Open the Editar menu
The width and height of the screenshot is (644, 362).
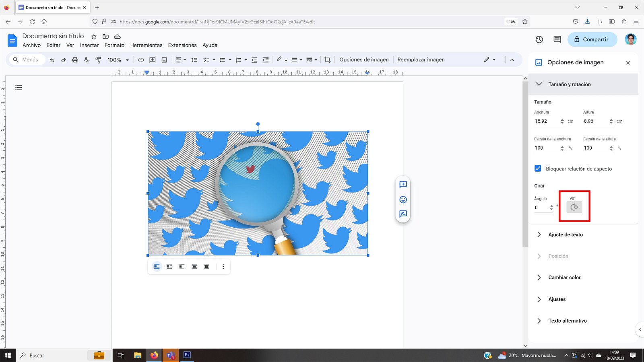coord(54,45)
